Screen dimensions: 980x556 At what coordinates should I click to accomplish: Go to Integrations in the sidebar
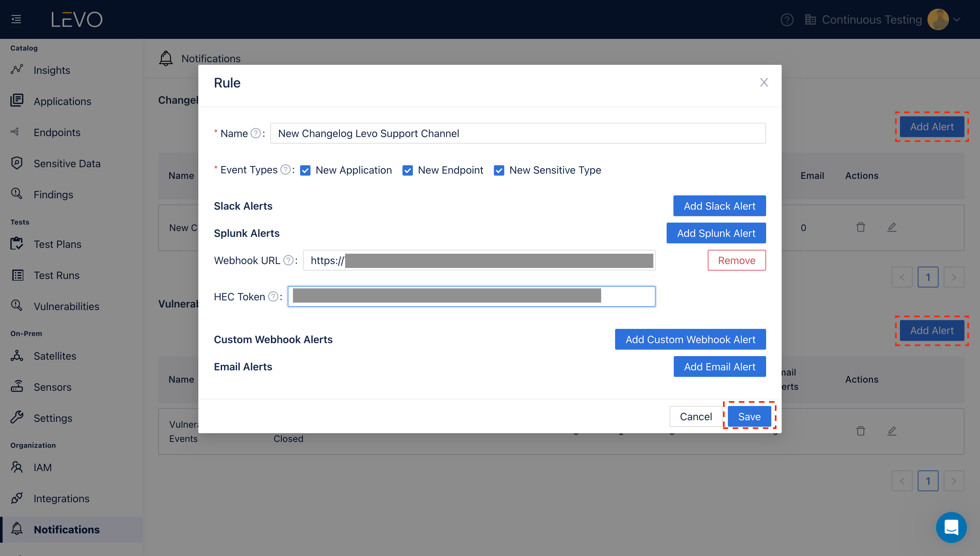pyautogui.click(x=61, y=498)
